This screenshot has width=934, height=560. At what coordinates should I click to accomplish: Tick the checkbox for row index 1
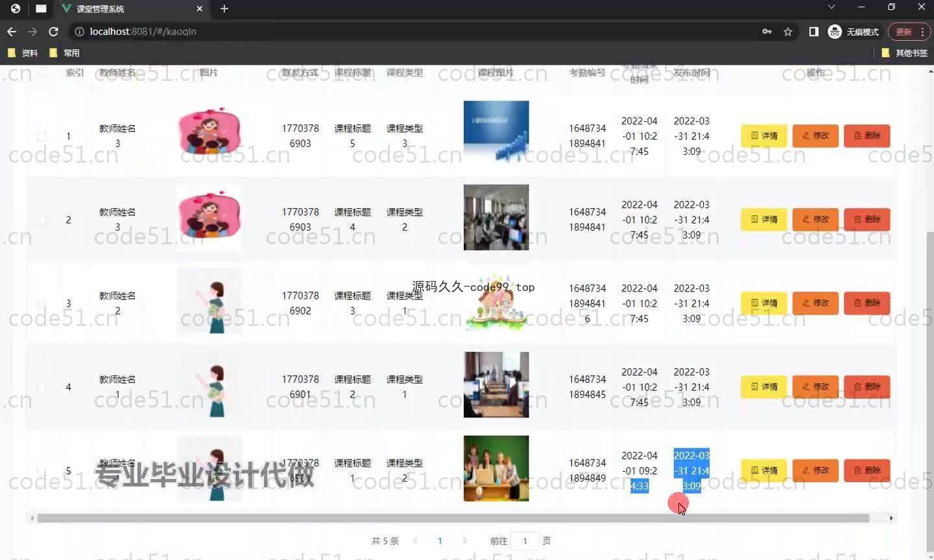point(42,136)
